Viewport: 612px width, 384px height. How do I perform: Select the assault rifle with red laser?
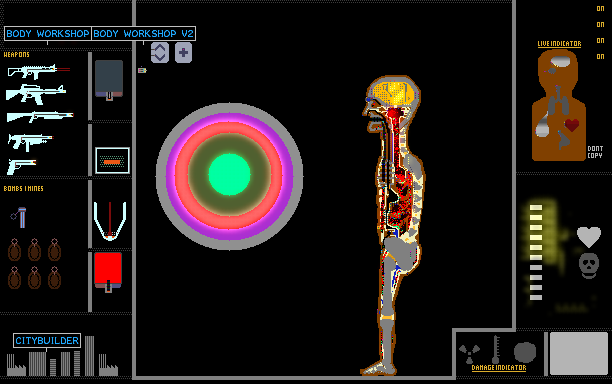pos(38,71)
